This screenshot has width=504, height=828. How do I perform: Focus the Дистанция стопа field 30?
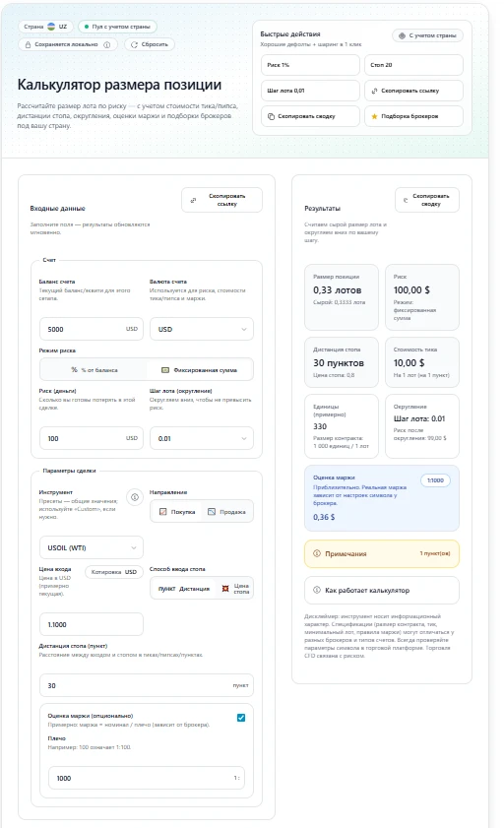(147, 685)
